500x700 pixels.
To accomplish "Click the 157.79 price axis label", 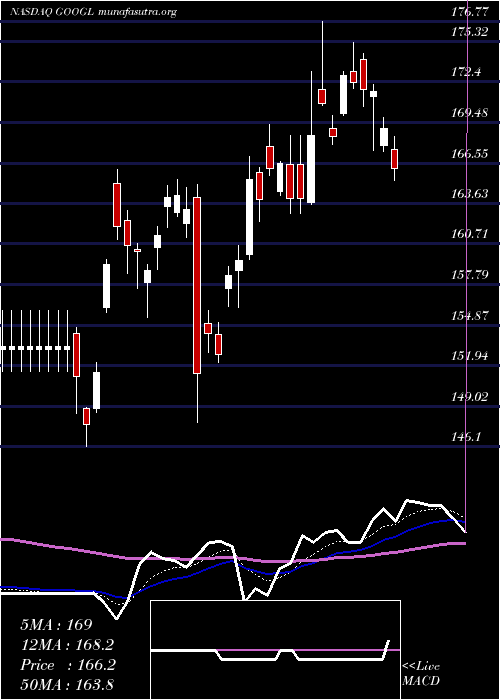I will click(x=468, y=275).
